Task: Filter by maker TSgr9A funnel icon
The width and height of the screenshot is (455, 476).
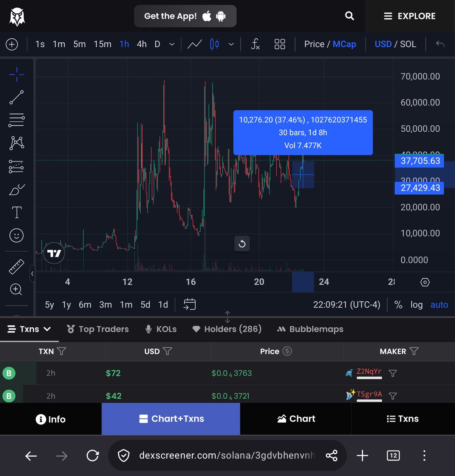Action: (393, 396)
